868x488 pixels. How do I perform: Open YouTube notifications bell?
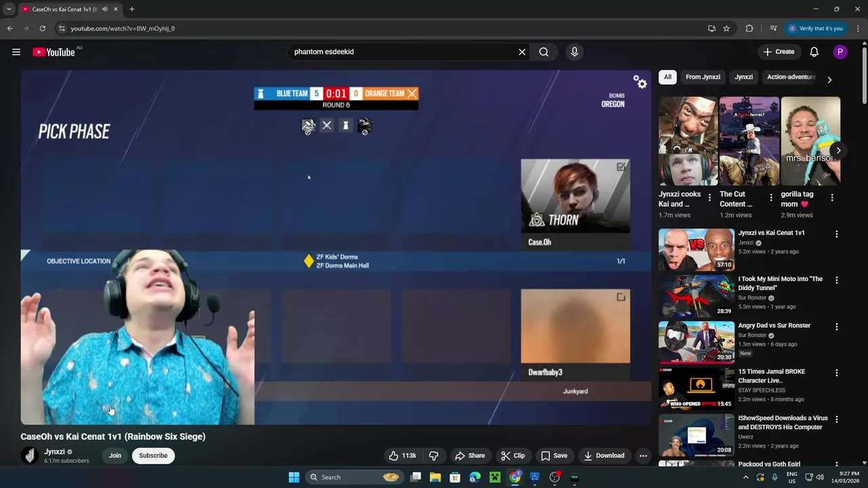click(x=814, y=52)
